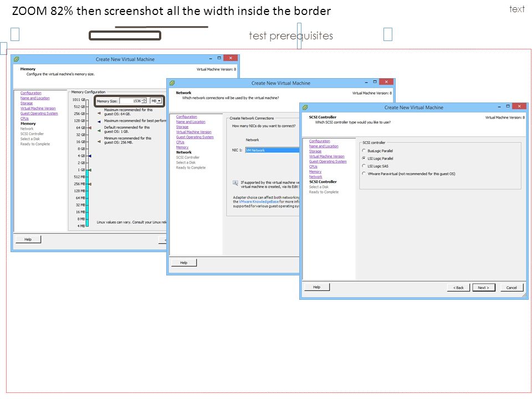The image size is (532, 399).
Task: Maximize the SCSI Controller wizard window
Action: 508,106
